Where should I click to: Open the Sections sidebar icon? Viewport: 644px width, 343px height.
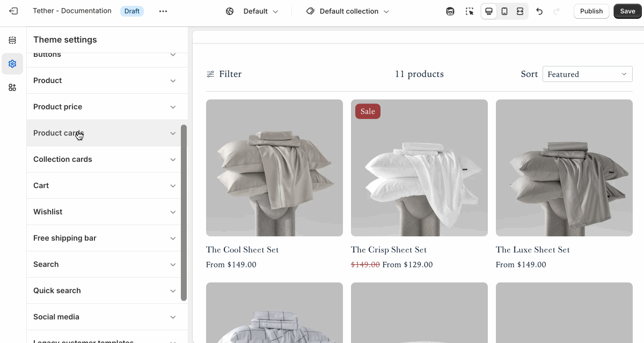[12, 40]
